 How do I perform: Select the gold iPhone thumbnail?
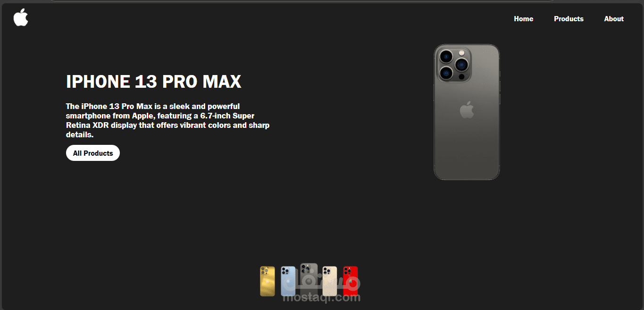point(267,281)
